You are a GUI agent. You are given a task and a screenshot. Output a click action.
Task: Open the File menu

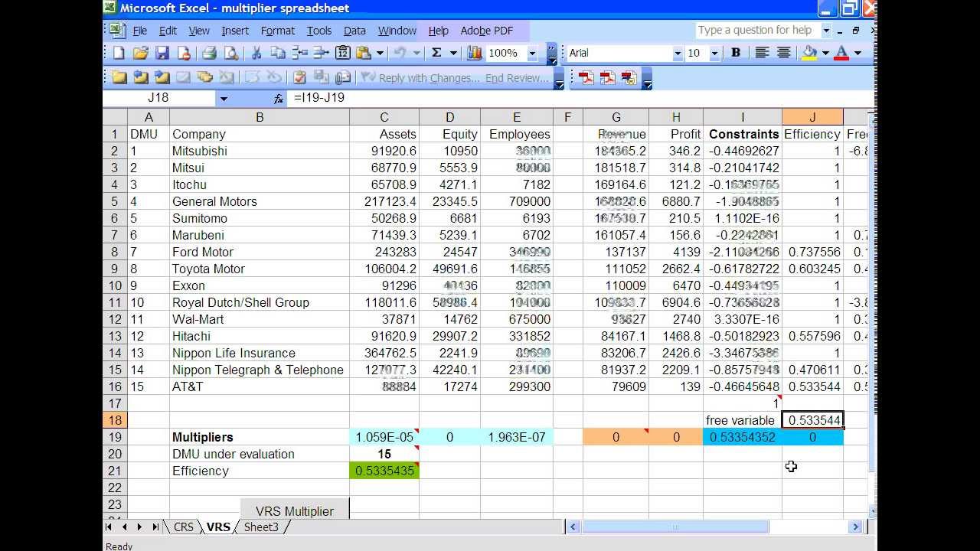click(140, 31)
